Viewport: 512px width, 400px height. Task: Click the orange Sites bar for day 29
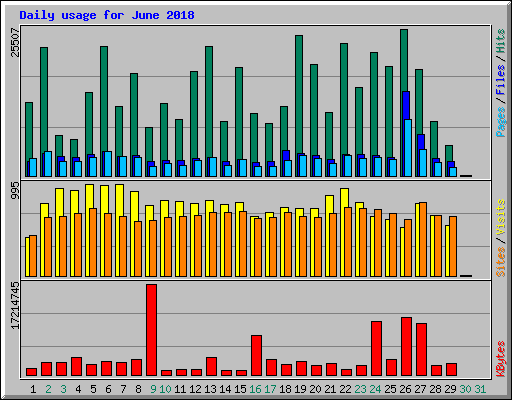[453, 246]
